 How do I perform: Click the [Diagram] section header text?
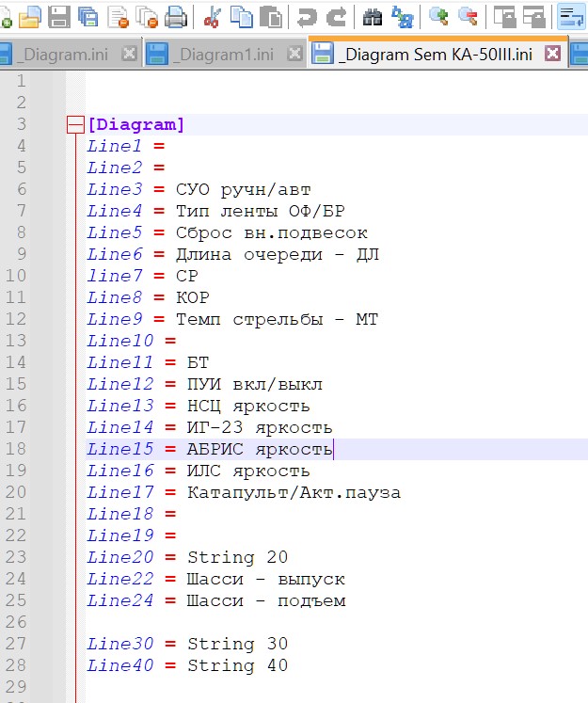point(135,124)
